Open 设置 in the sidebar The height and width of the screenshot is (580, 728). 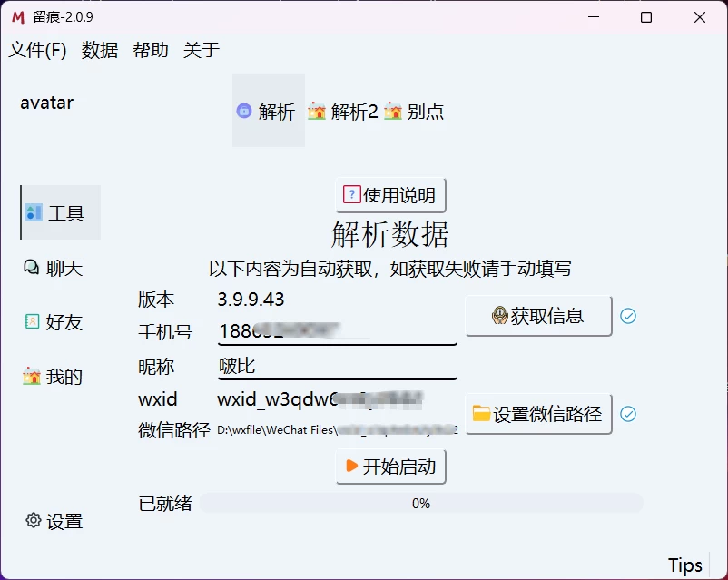54,521
